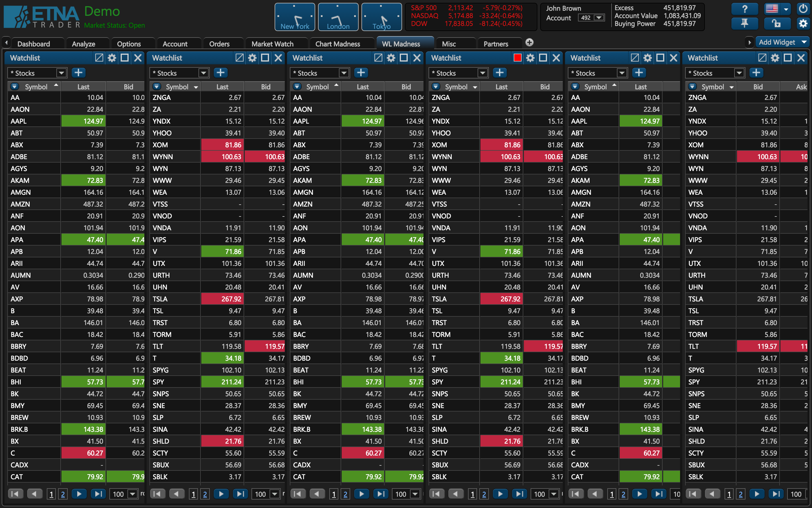Open the Partners tab

(x=496, y=44)
